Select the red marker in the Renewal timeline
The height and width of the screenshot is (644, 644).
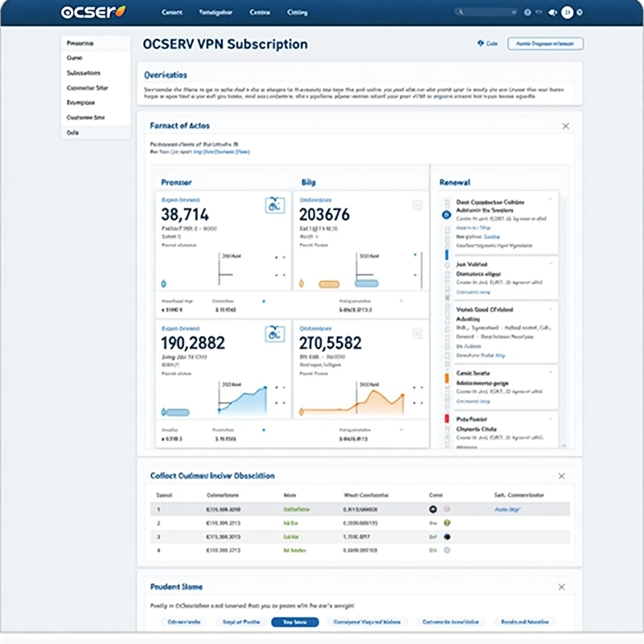tap(447, 419)
